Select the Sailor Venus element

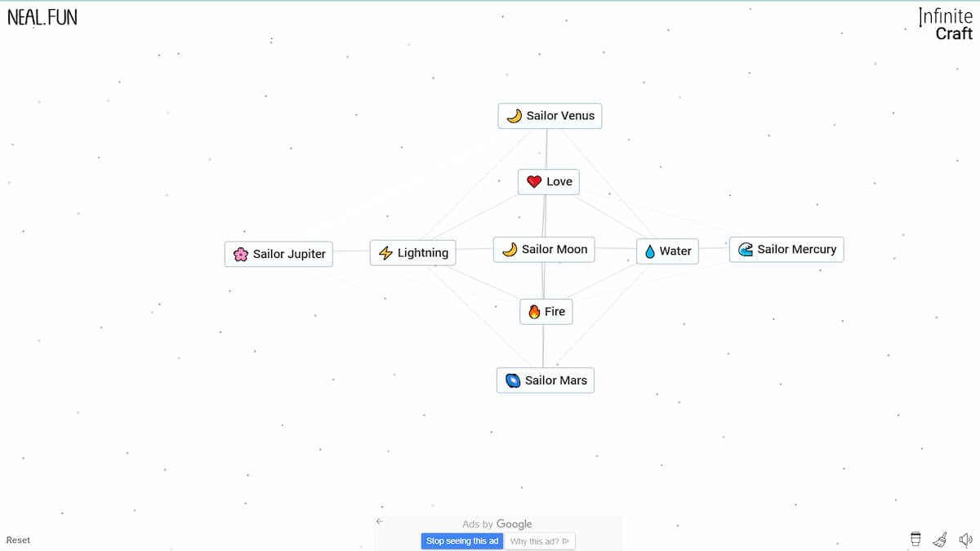[550, 116]
